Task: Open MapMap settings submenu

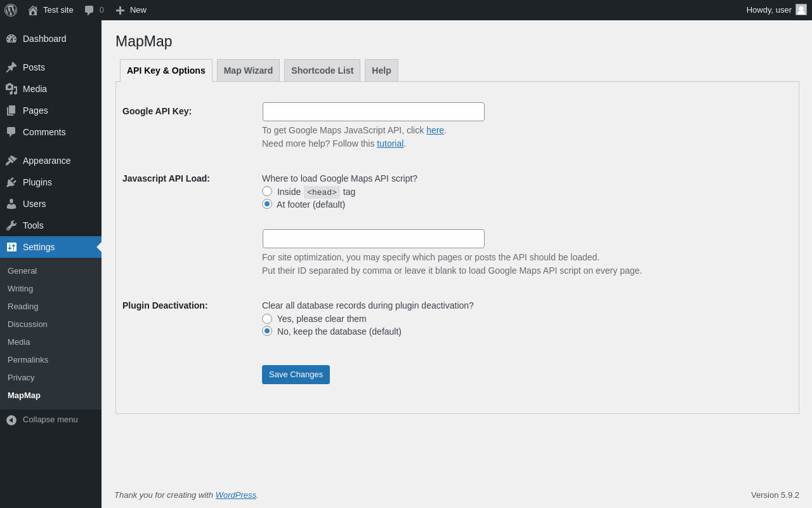Action: coord(24,396)
